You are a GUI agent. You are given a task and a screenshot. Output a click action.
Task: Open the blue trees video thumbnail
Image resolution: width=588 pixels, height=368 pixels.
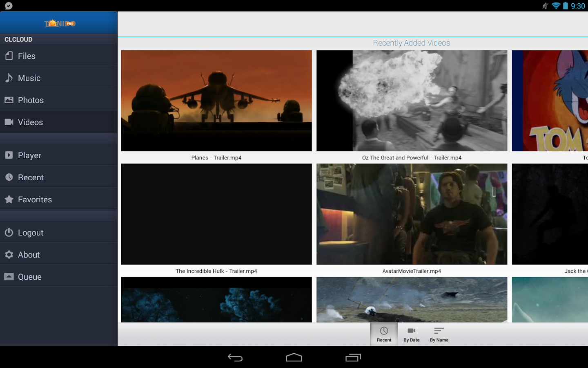(x=216, y=300)
